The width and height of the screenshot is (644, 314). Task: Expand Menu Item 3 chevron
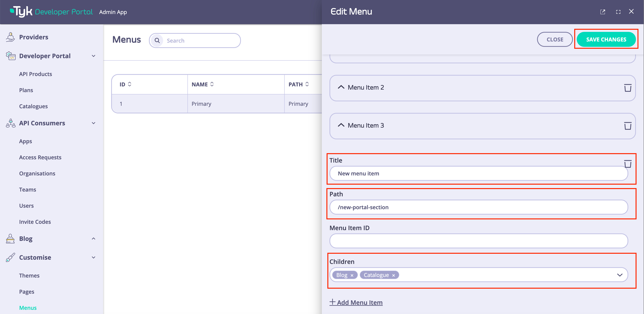point(341,125)
